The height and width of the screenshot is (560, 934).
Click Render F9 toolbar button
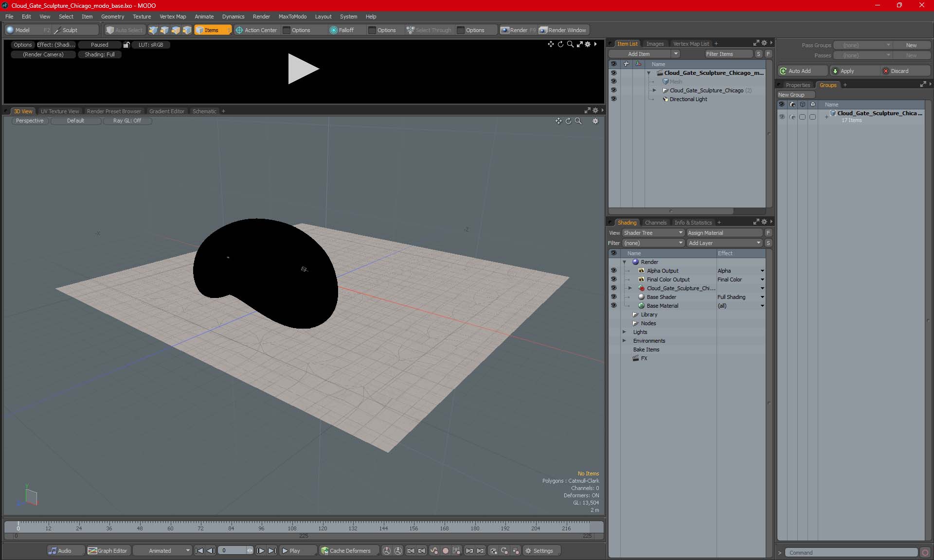(518, 30)
